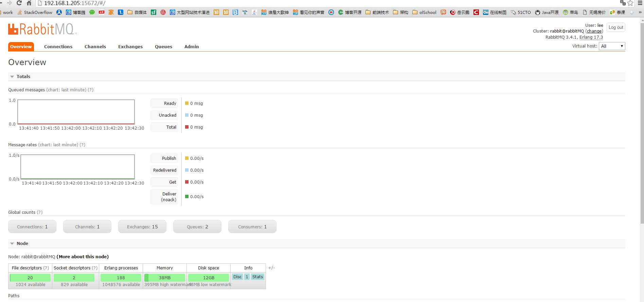This screenshot has width=644, height=302.
Task: Click the Queued messages chart
Action: pyautogui.click(x=76, y=112)
